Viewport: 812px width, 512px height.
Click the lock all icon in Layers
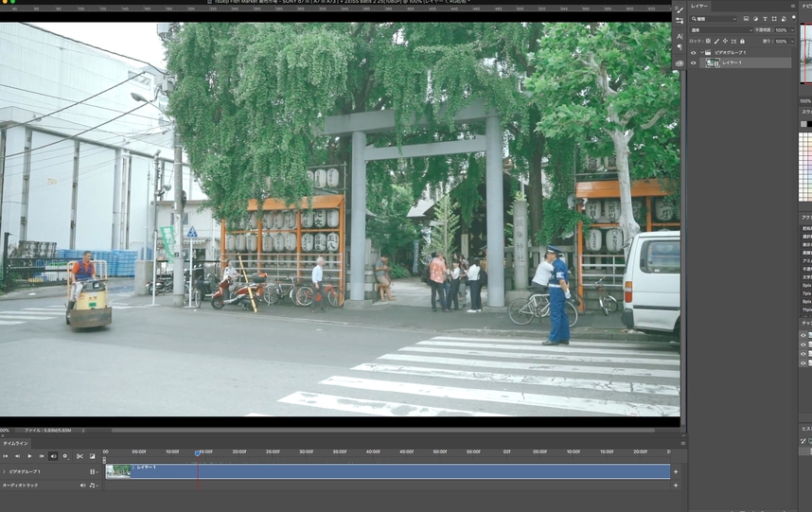[x=741, y=41]
